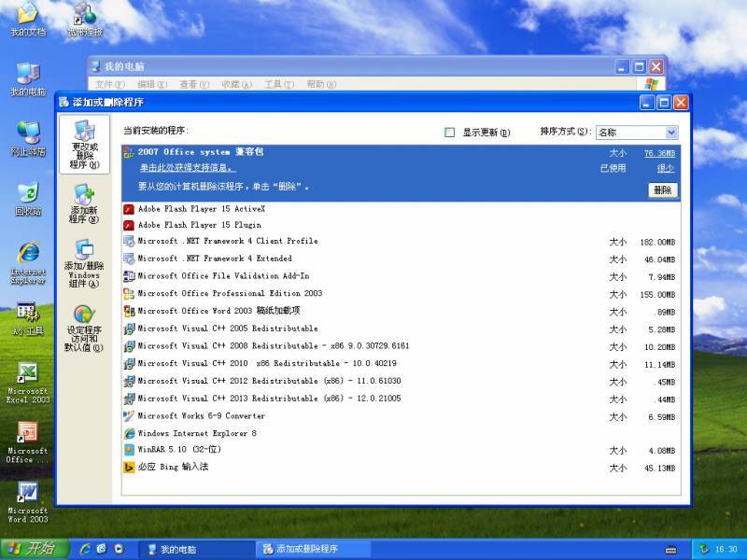This screenshot has width=747, height=560.
Task: Click the Visual C++ 2005 Redistributable icon
Action: (x=129, y=329)
